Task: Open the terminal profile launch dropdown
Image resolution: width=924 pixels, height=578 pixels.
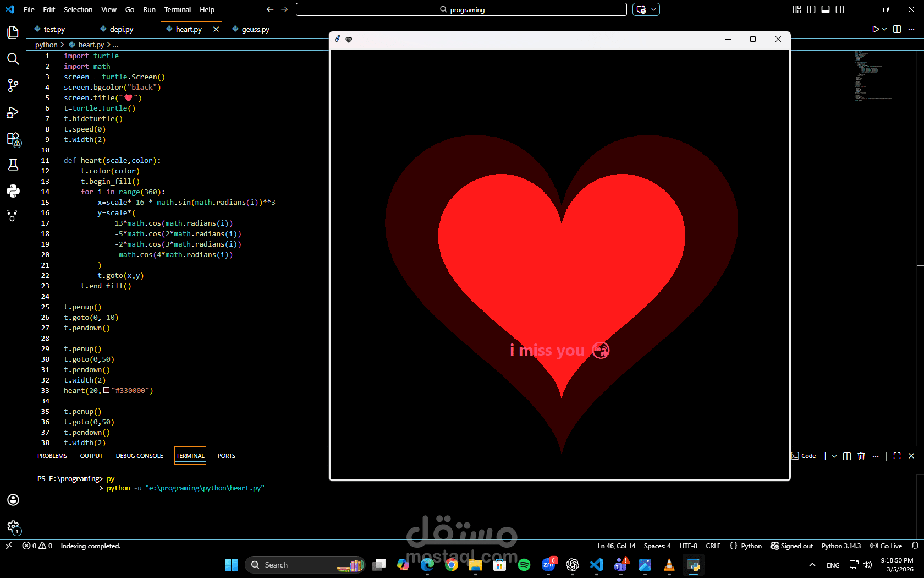Action: 833,456
